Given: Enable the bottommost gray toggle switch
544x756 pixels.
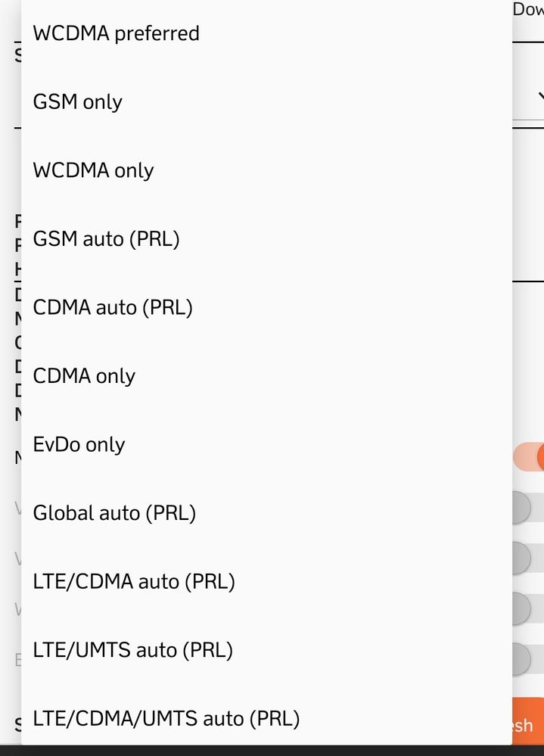Looking at the screenshot, I should [x=528, y=658].
